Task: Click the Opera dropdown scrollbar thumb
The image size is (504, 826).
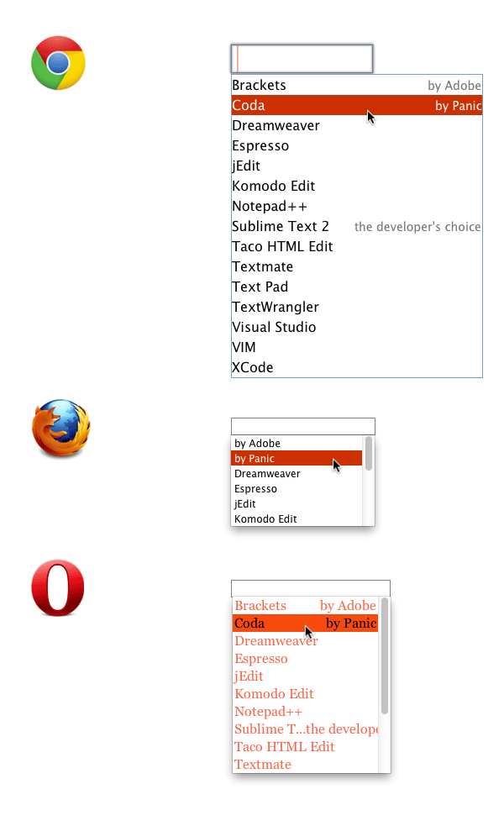Action: point(385,656)
